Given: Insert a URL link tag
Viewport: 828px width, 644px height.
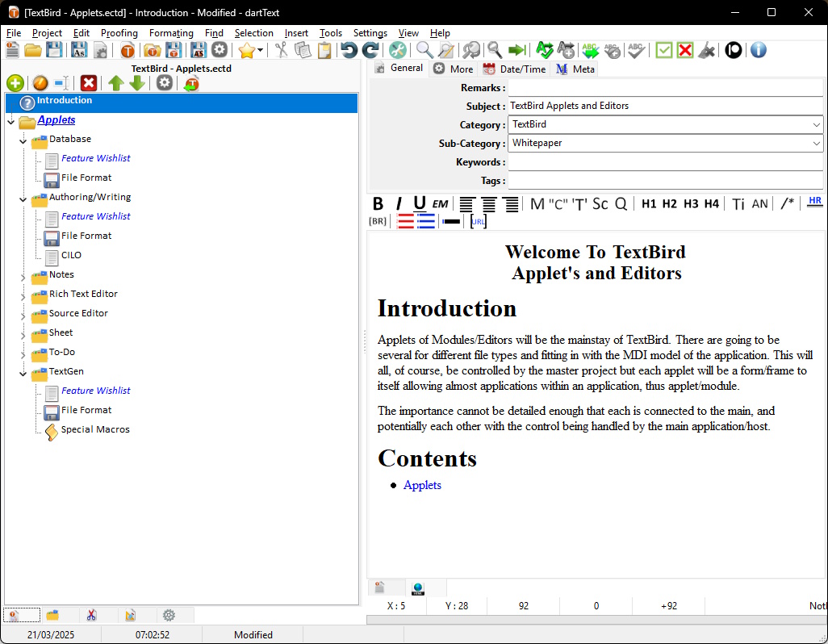Looking at the screenshot, I should (479, 221).
